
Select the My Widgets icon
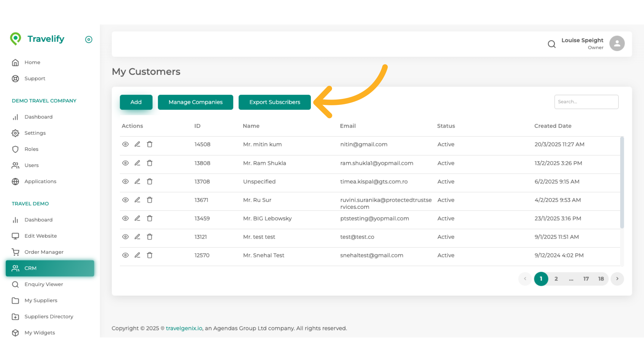[15, 333]
